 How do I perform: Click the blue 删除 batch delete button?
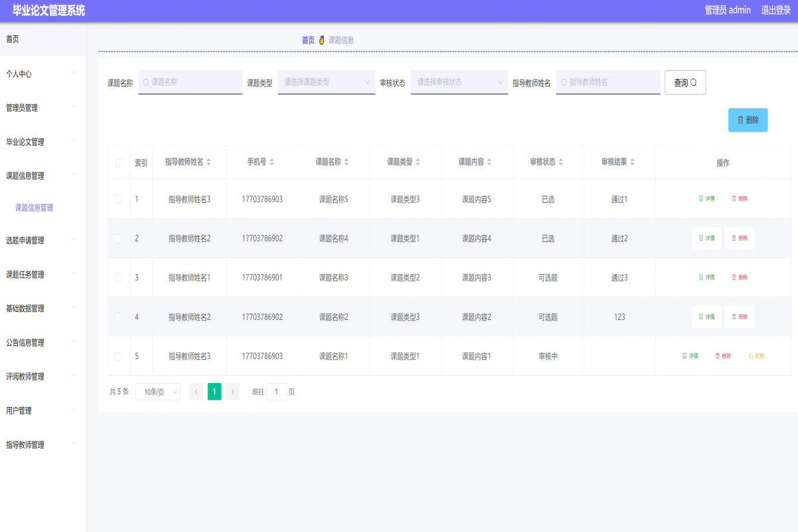tap(747, 120)
